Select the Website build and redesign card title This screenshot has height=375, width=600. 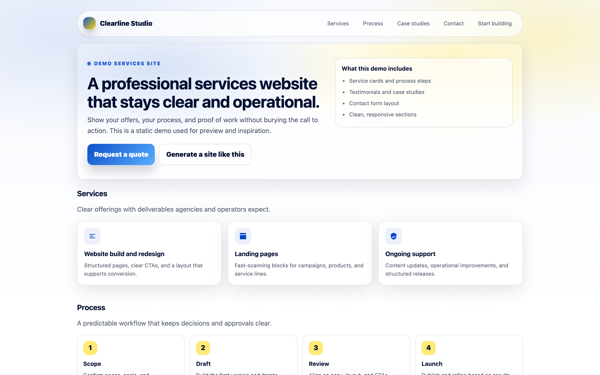124,254
